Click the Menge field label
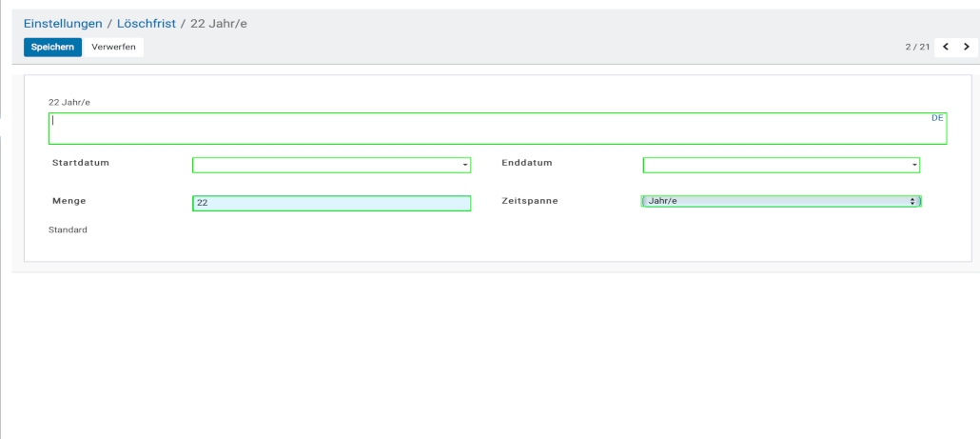 (69, 201)
